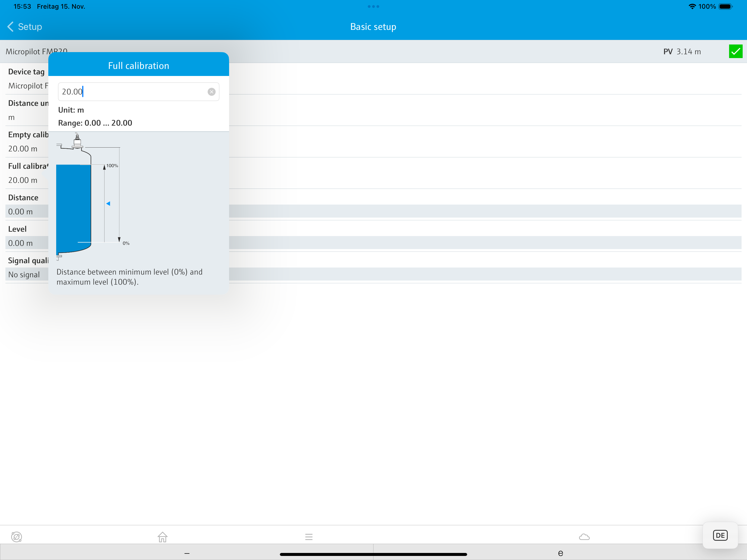Tap the three-dot multitasking indicator
The width and height of the screenshot is (747, 560).
coord(373,7)
